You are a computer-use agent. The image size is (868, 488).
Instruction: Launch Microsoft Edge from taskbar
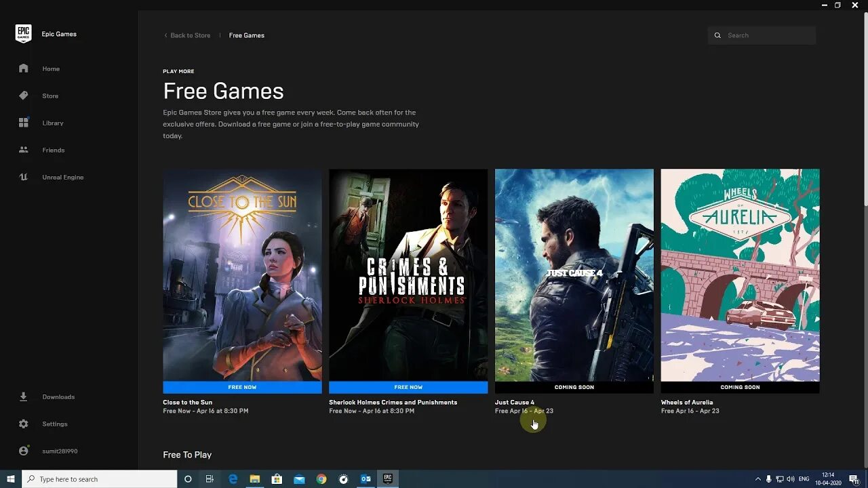point(233,479)
